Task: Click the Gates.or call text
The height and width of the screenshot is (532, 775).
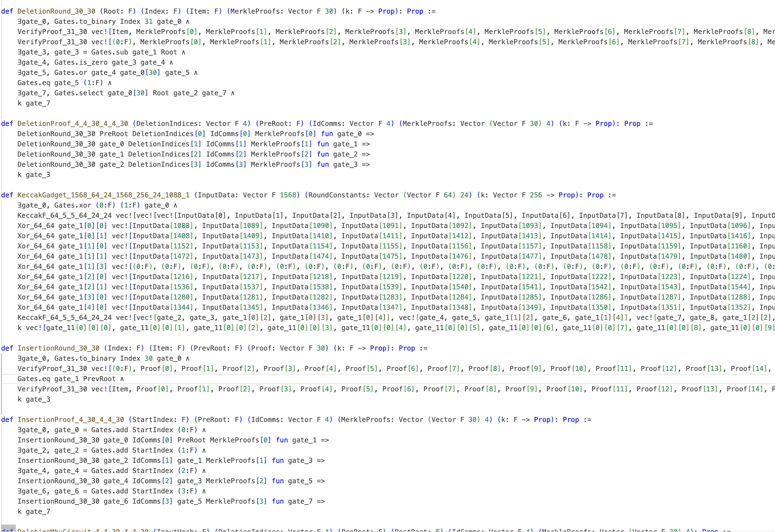Action: (70, 73)
